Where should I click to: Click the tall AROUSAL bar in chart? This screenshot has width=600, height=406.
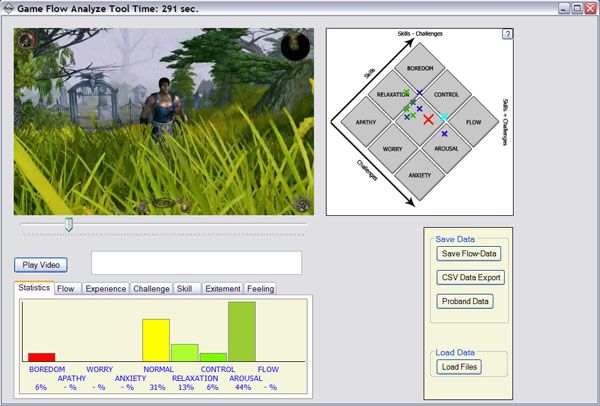[x=242, y=331]
